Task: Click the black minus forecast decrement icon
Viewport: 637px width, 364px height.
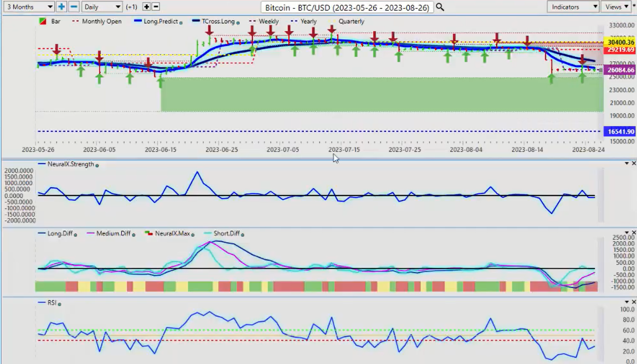Action: 156,7
